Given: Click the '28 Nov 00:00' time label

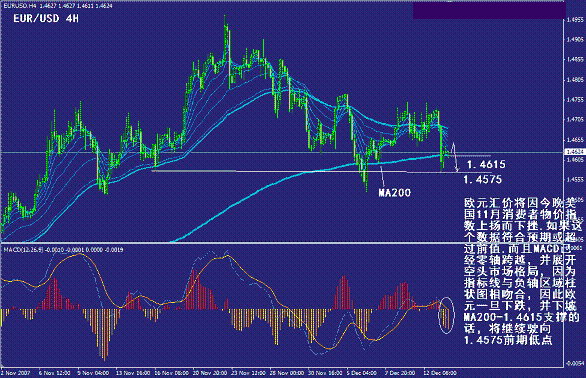Looking at the screenshot, I should point(287,373).
